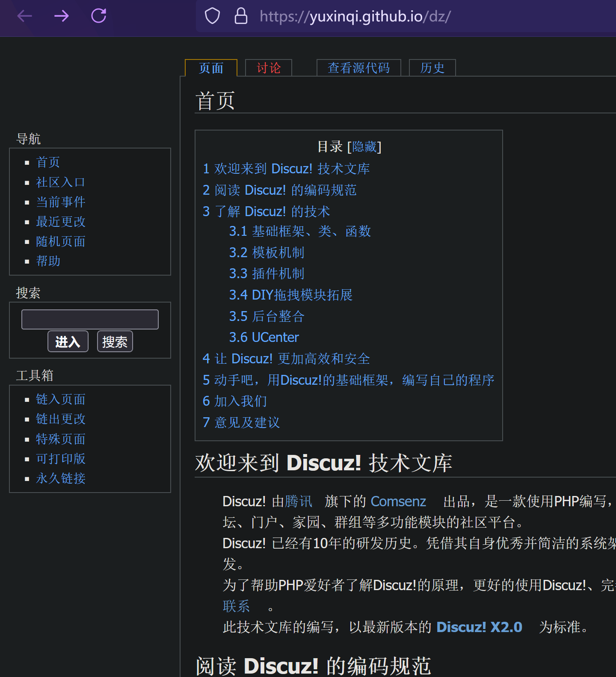The width and height of the screenshot is (616, 677).
Task: Click the browser back arrow
Action: [25, 16]
